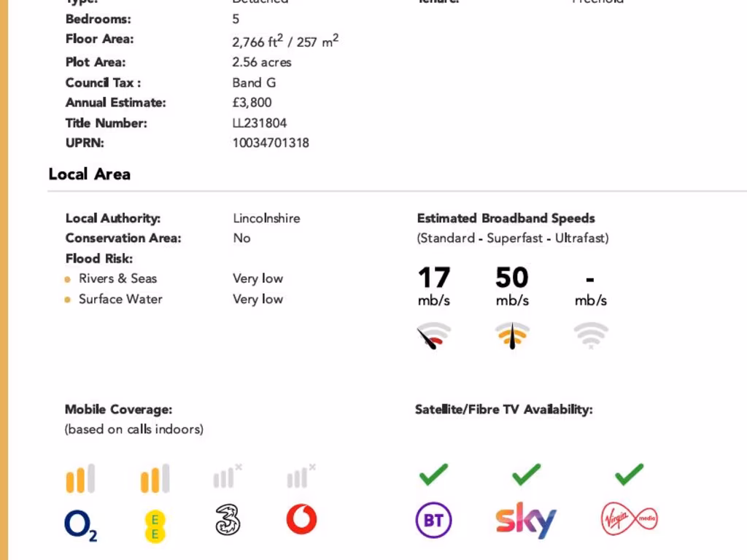
Task: Click the O2 network logo
Action: click(81, 524)
